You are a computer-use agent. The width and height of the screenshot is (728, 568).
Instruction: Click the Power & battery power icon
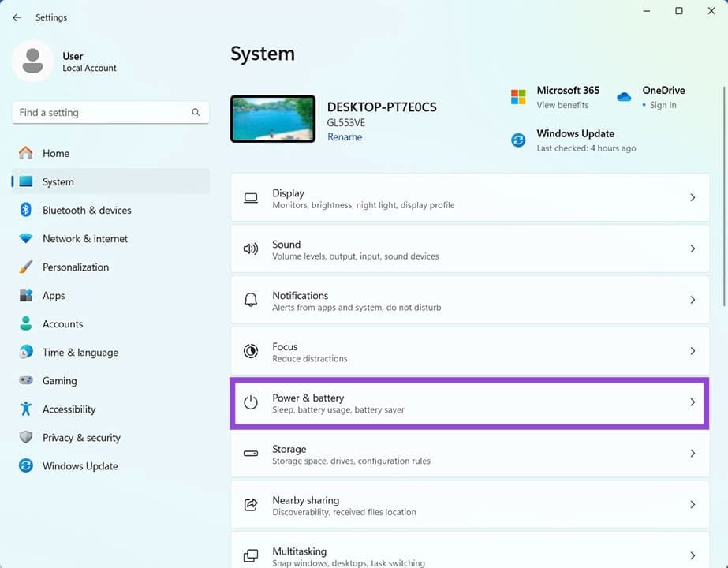pos(250,402)
